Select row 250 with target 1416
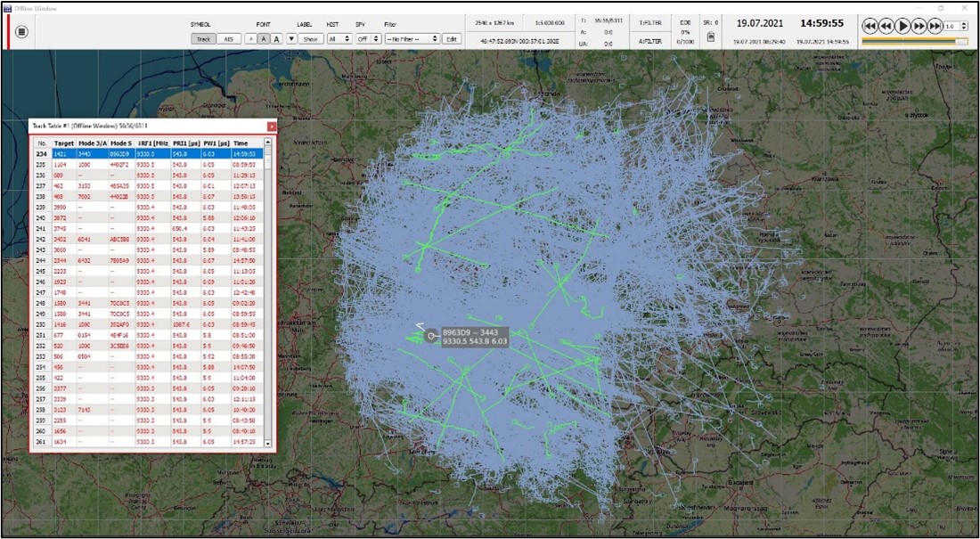 pos(148,324)
